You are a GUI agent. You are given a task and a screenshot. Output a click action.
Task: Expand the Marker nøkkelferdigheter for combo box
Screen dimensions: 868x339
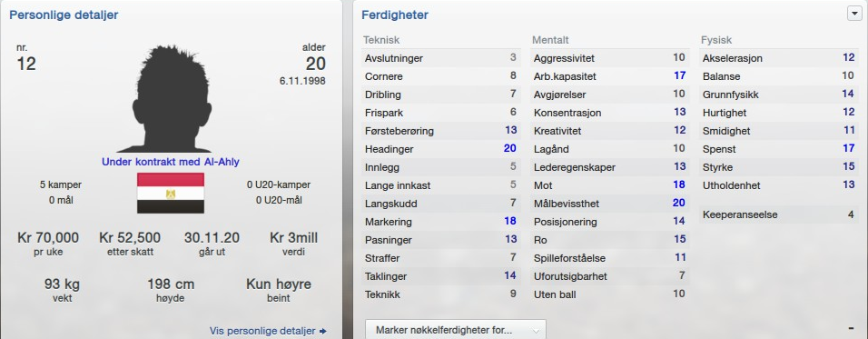456,330
